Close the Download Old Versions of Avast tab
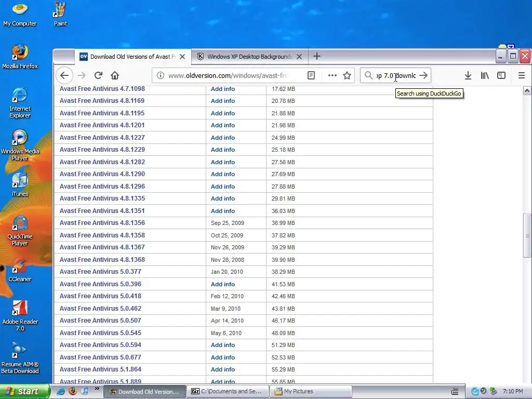 (182, 57)
